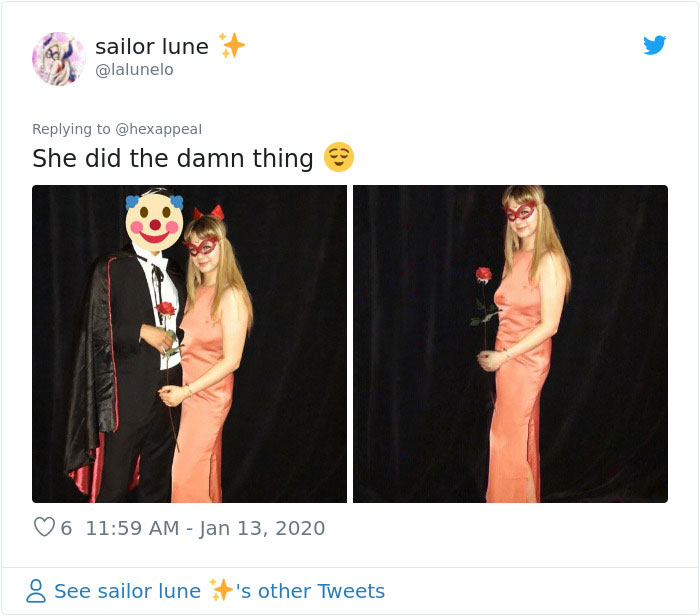This screenshot has height=616, width=700.
Task: Click the clown face sticker in the left photo
Action: (x=153, y=220)
